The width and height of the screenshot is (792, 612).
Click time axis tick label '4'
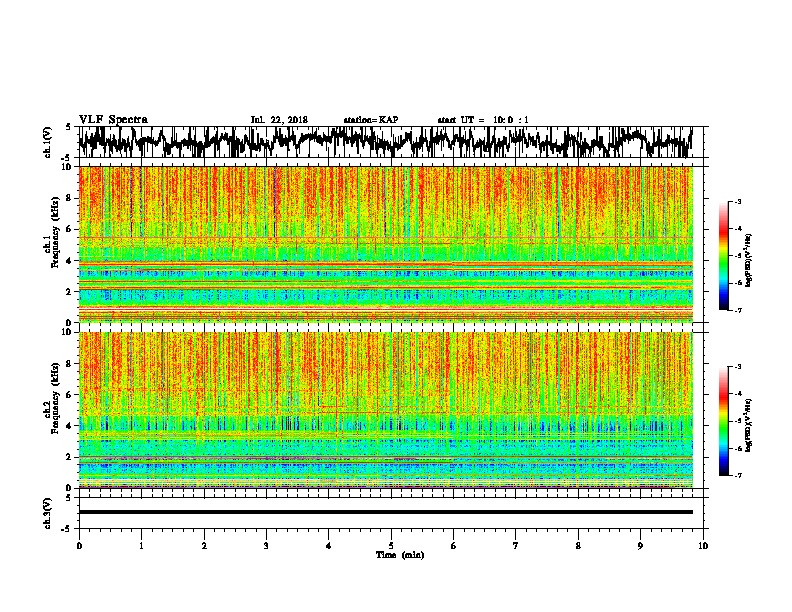tap(329, 546)
